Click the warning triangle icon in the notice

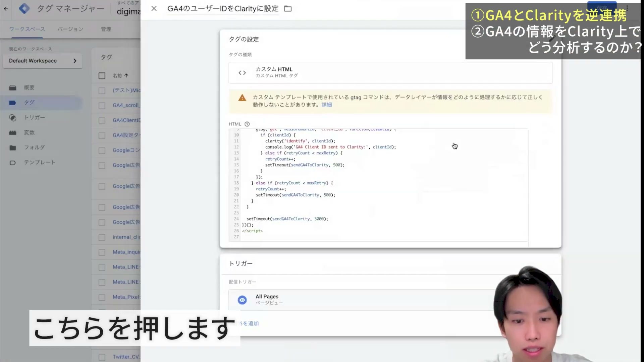click(x=242, y=98)
